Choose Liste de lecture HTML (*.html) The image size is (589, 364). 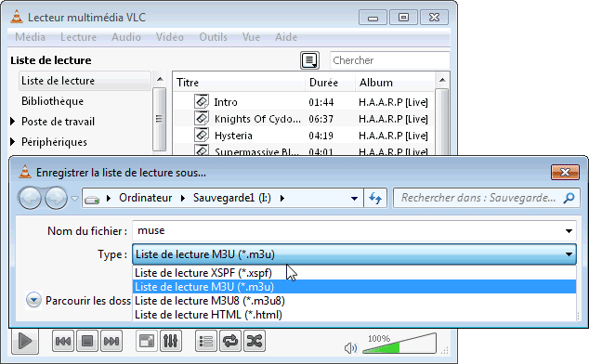(354, 315)
